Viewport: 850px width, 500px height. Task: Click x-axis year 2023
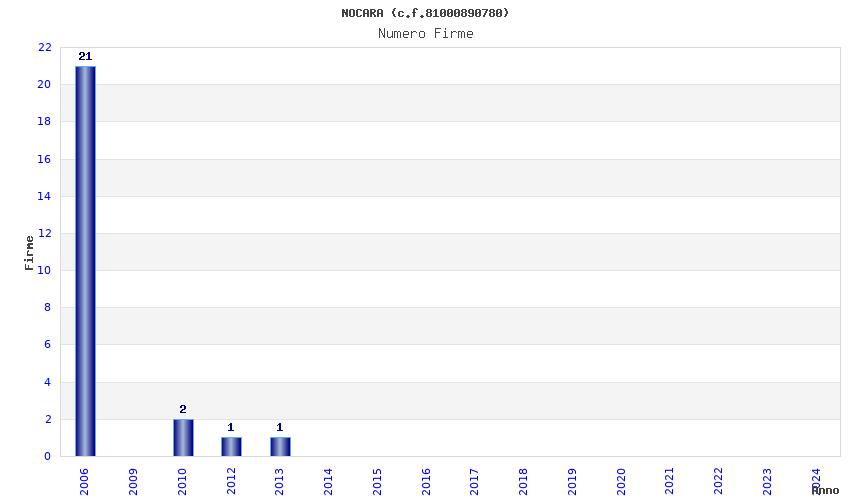coord(767,482)
